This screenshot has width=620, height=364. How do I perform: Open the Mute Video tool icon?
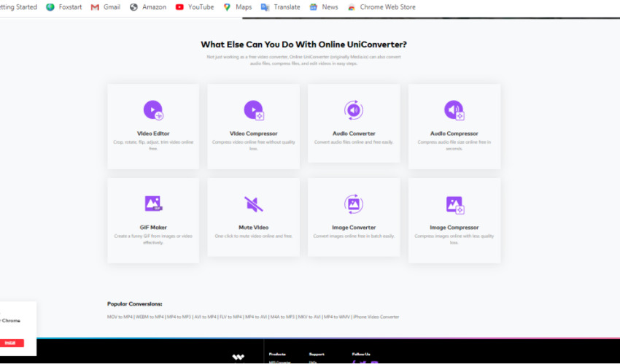253,204
